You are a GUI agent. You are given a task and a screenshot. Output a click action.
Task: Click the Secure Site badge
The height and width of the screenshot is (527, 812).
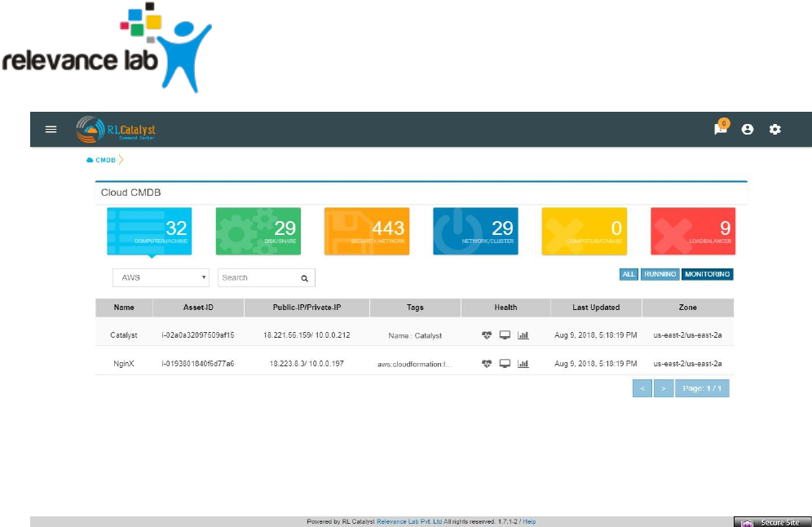(x=773, y=522)
